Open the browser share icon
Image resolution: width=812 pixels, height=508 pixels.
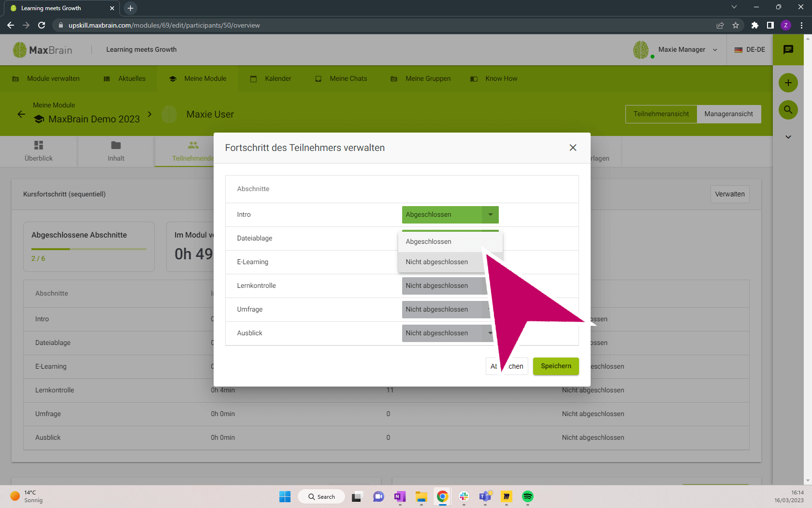click(720, 25)
